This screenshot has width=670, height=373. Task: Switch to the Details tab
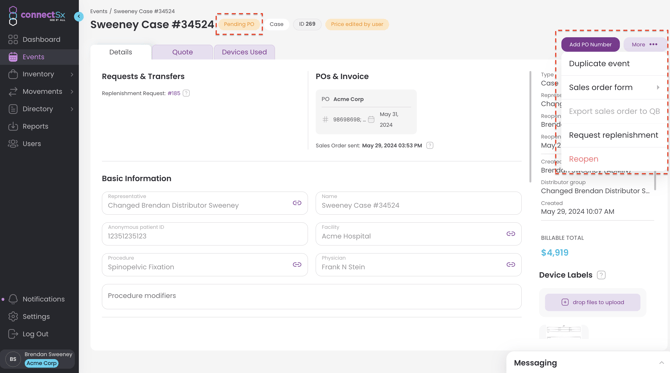[120, 52]
